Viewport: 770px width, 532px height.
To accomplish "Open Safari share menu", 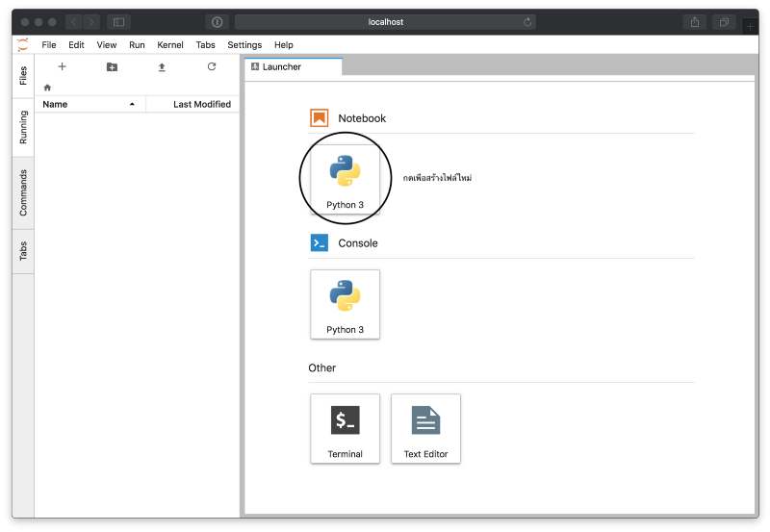I will click(x=694, y=22).
